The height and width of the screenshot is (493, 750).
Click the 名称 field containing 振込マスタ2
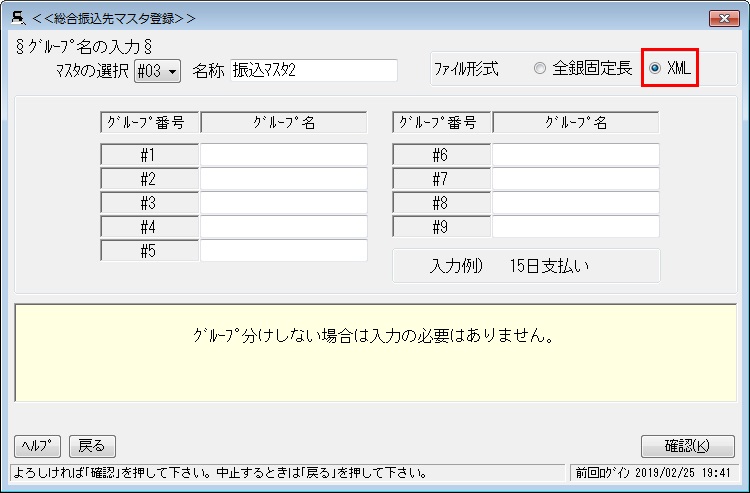pos(314,70)
